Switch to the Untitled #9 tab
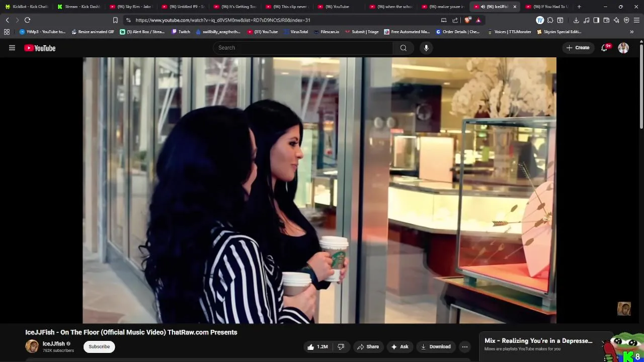This screenshot has height=362, width=644. click(183, 7)
